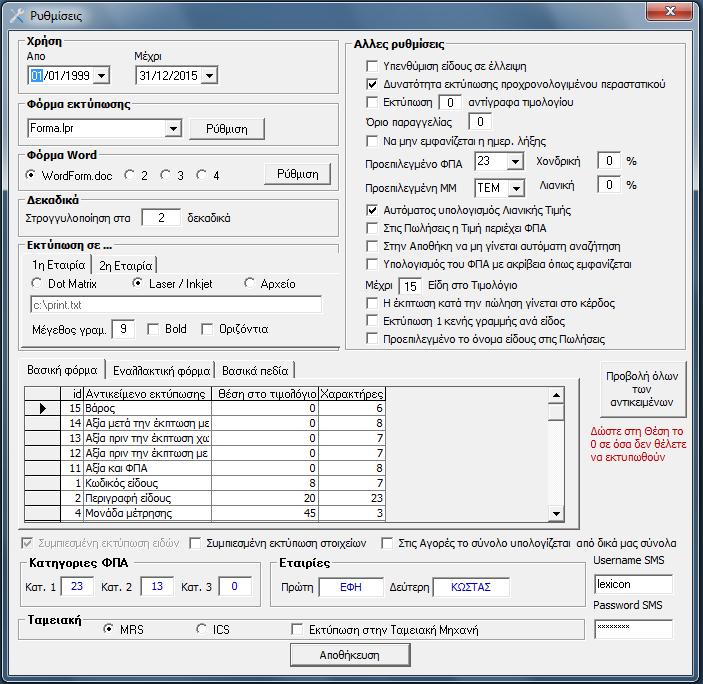Screen dimensions: 703x684
Task: Choose Word form option 4
Action: coord(201,175)
